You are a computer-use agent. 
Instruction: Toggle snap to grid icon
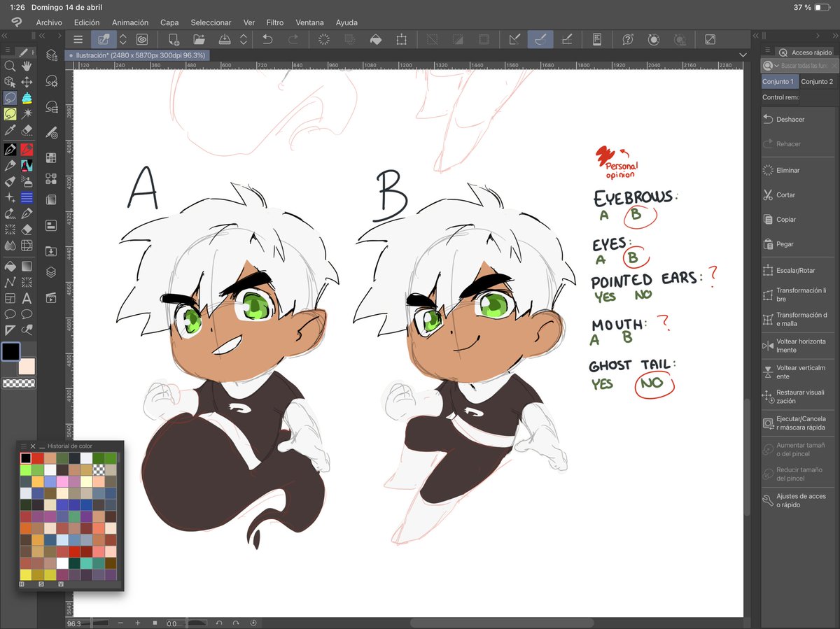pyautogui.click(x=566, y=40)
